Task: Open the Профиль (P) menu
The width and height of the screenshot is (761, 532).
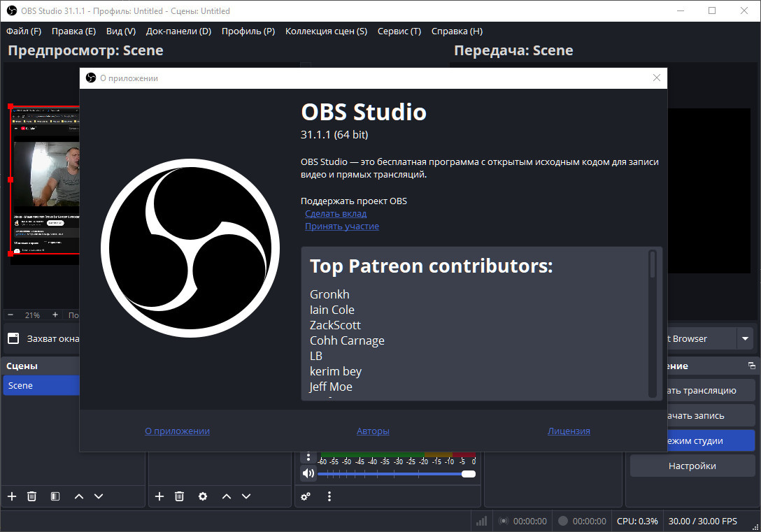Action: [x=248, y=31]
